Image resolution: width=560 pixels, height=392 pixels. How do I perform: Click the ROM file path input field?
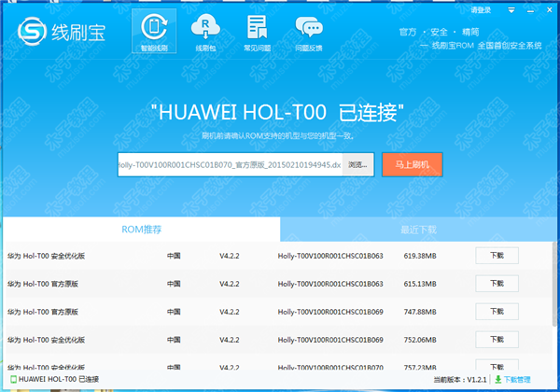[x=230, y=164]
